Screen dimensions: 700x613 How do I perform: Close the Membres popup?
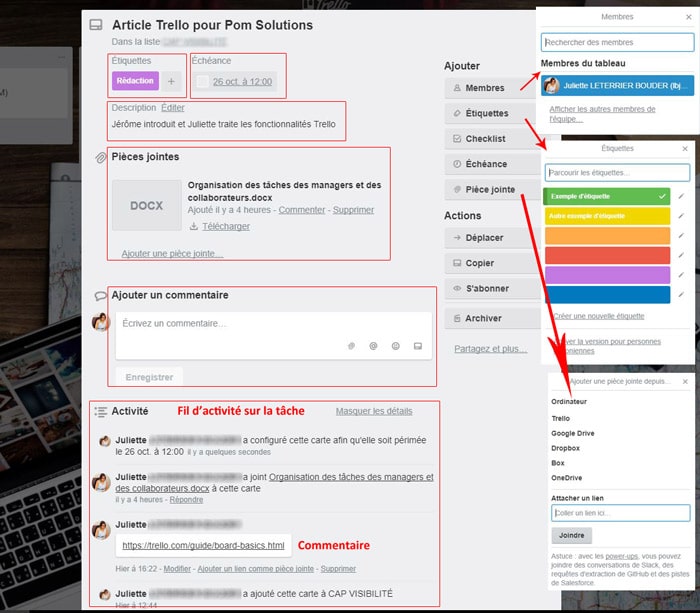point(689,17)
